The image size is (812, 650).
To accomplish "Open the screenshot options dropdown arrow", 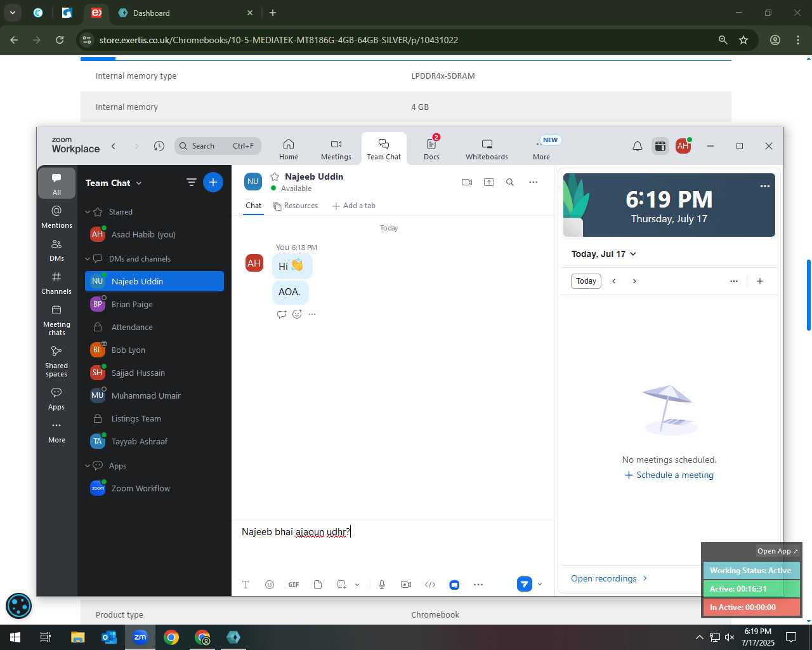I will (x=357, y=585).
